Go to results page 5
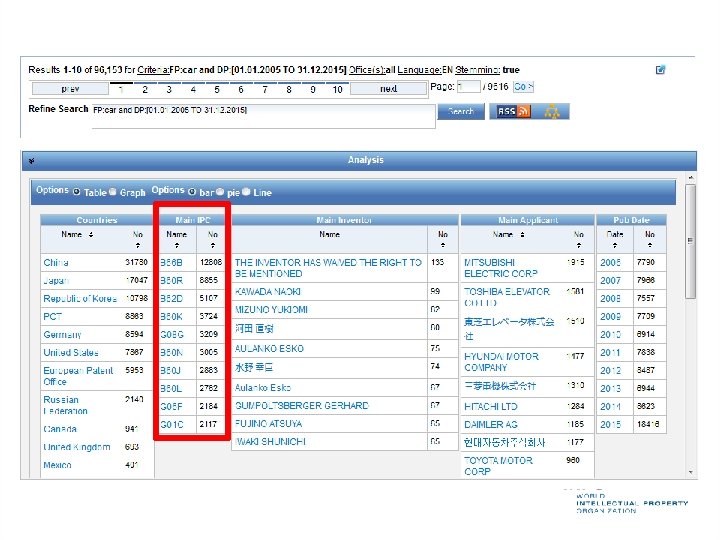This screenshot has width=720, height=540. click(217, 90)
